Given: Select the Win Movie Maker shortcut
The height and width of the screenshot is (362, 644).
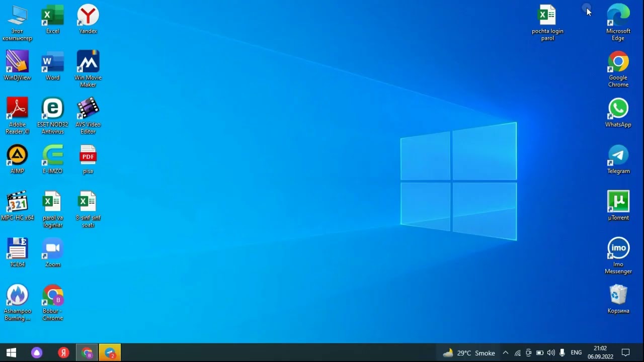Looking at the screenshot, I should pos(88,69).
